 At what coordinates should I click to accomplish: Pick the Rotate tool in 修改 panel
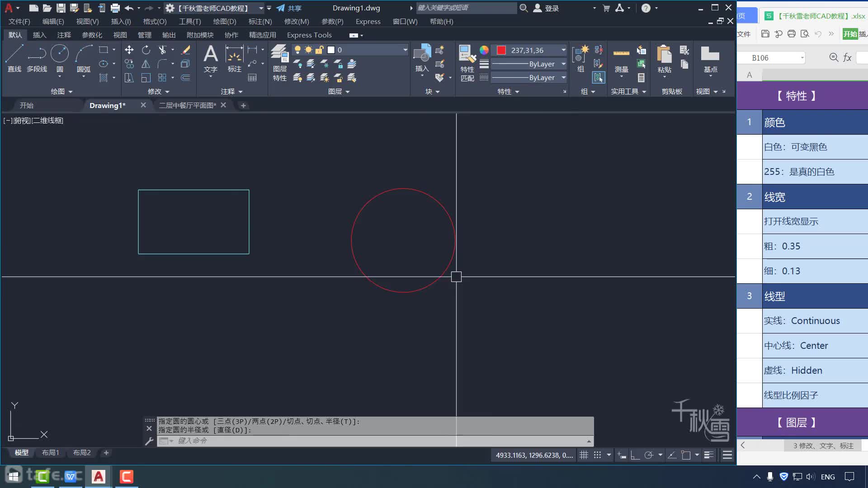click(146, 50)
